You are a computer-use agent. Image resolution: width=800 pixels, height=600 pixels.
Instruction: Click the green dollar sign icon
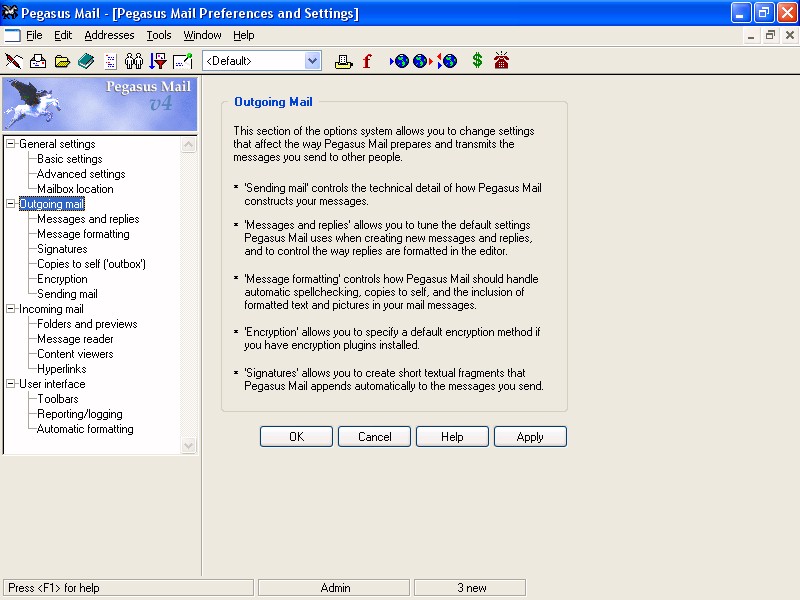pyautogui.click(x=477, y=61)
